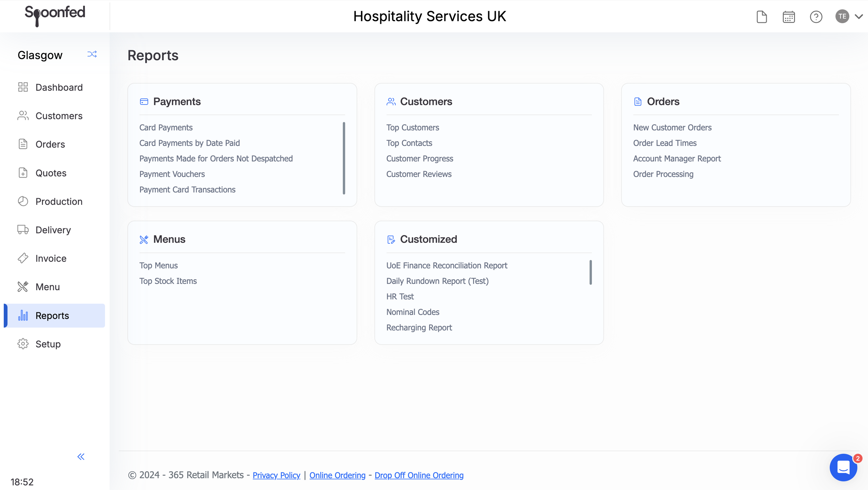Open Payment Card Transactions report
868x490 pixels.
click(187, 189)
